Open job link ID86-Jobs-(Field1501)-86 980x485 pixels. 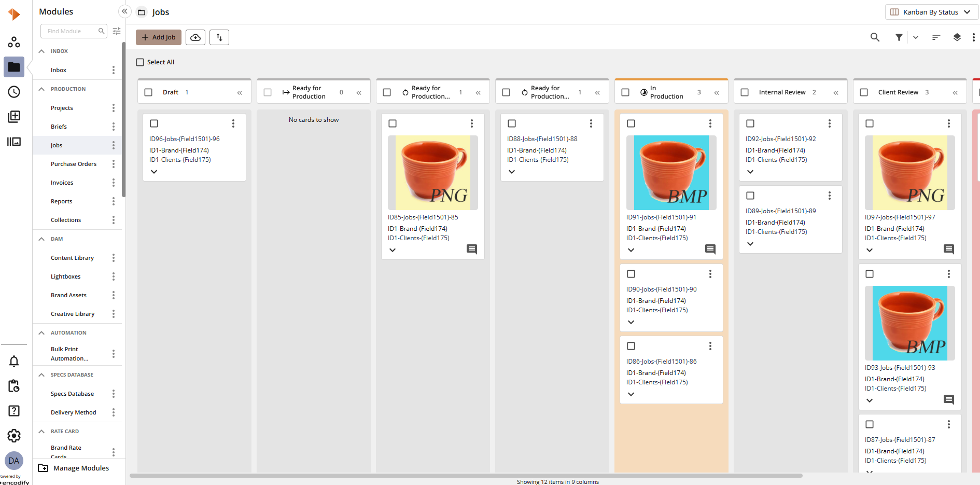click(x=661, y=362)
